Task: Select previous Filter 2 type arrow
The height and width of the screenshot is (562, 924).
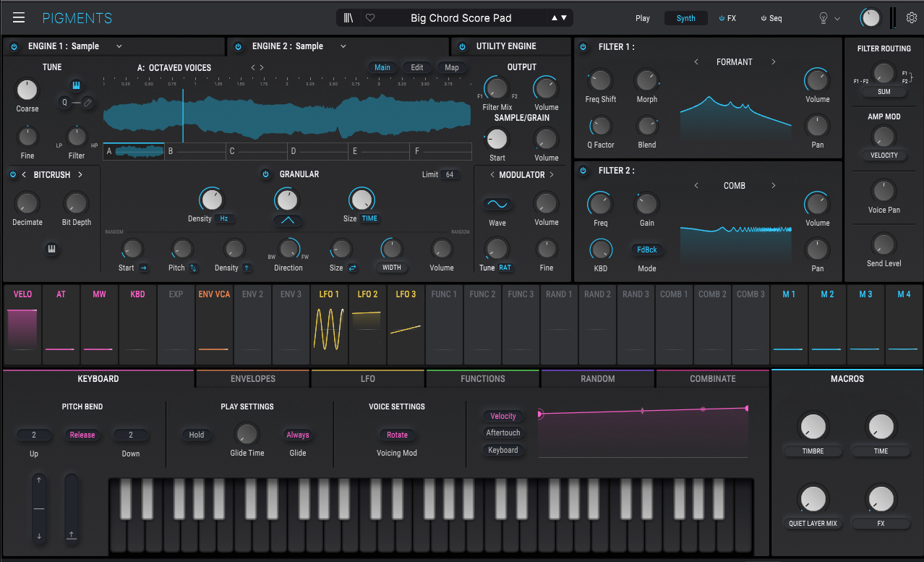Action: pos(696,186)
